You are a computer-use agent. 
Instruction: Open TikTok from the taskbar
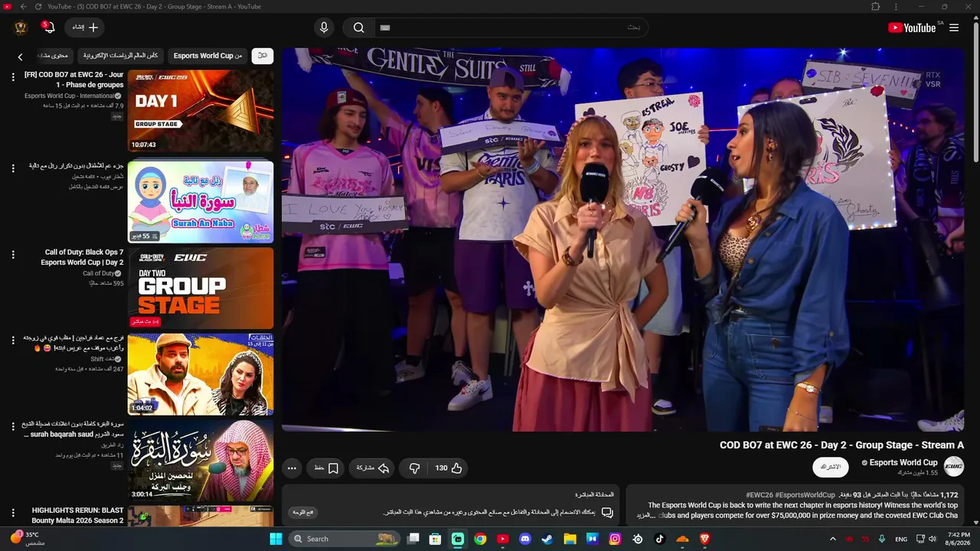pos(660,539)
